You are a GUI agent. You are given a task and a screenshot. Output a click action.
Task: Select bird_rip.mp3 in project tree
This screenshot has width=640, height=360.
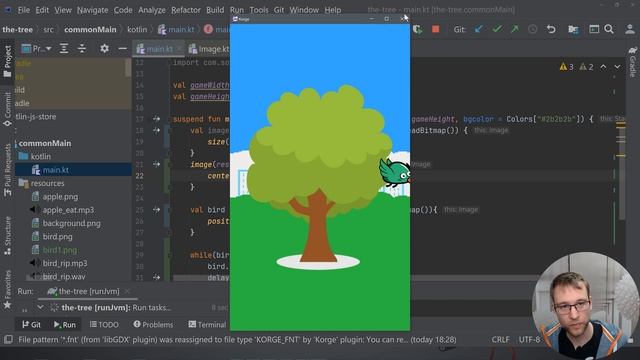[65, 263]
